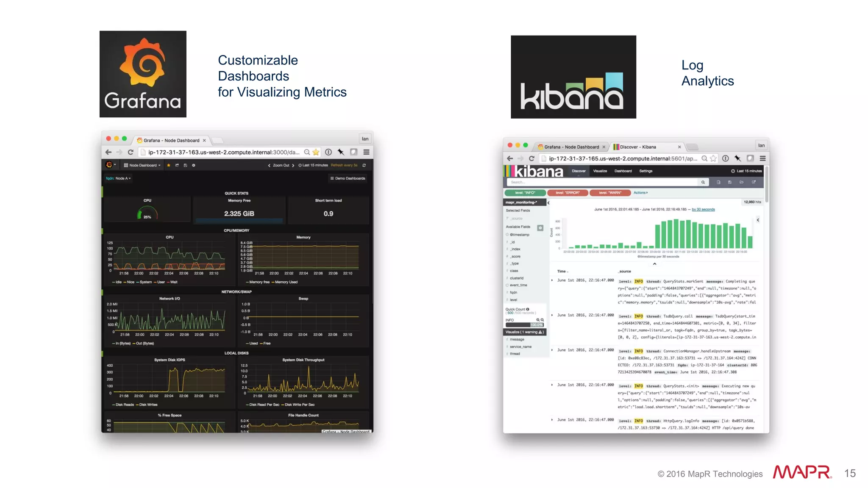This screenshot has height=488, width=868.
Task: Click the INFO quick count bar
Action: (x=524, y=325)
